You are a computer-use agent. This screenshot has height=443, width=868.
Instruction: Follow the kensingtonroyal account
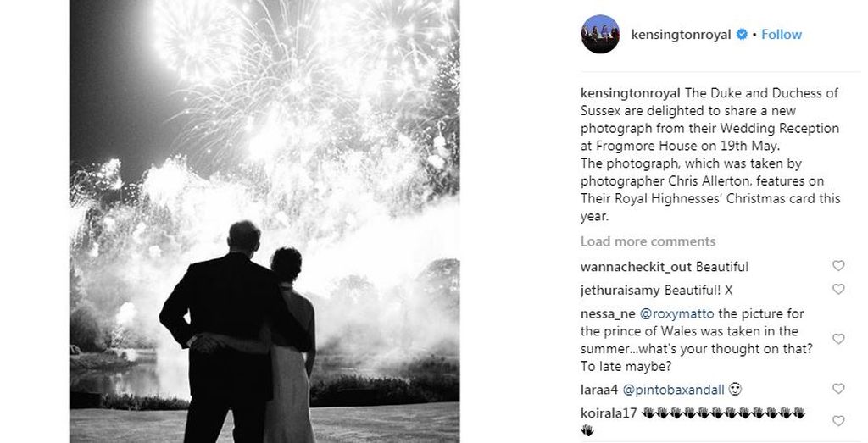(782, 34)
